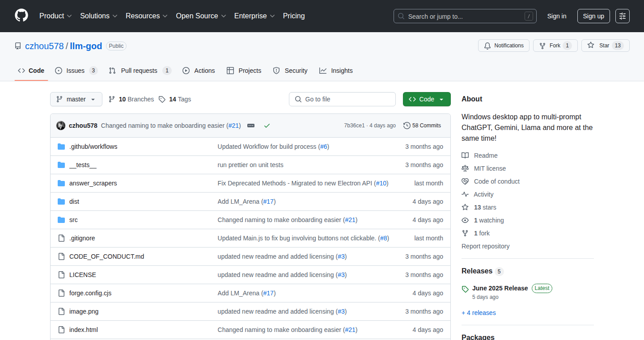
Task: Open the __tests__ folder
Action: [83, 165]
